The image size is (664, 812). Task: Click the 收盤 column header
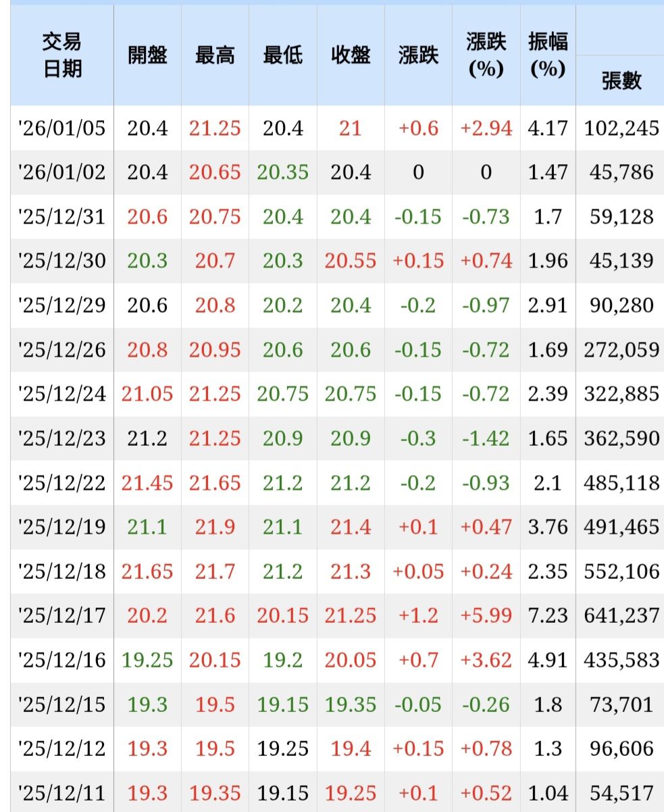click(x=351, y=55)
